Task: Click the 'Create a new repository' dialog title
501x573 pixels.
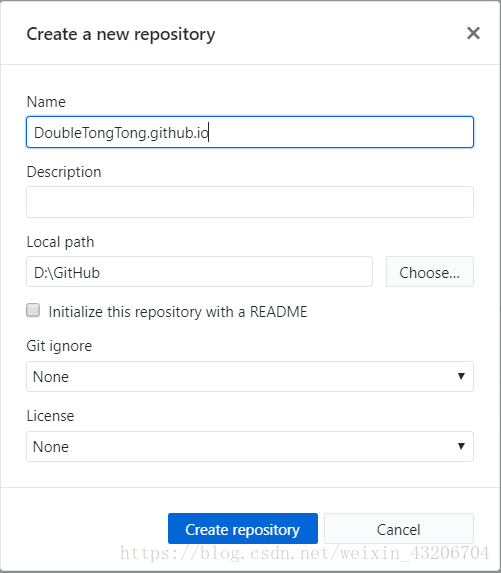Action: coord(121,35)
